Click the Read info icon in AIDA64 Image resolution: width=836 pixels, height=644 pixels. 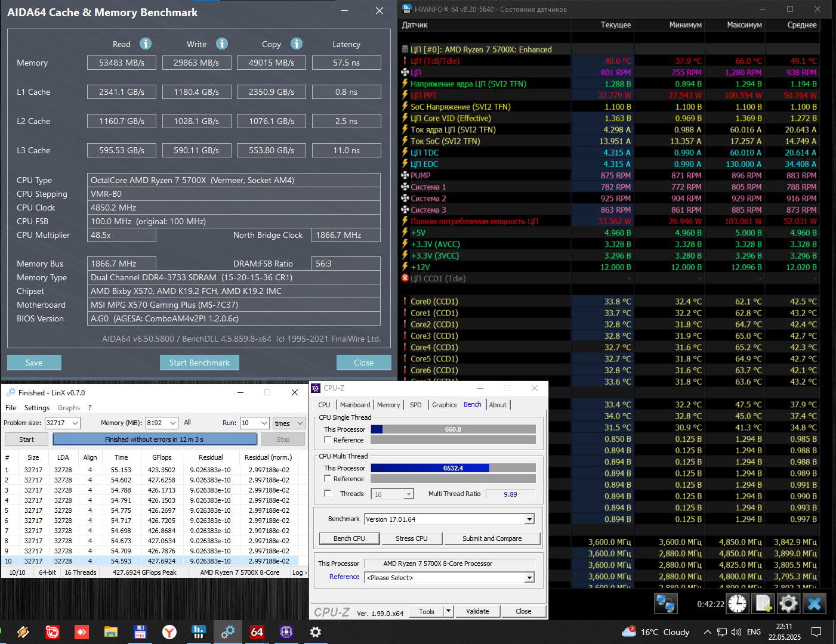[x=146, y=44]
